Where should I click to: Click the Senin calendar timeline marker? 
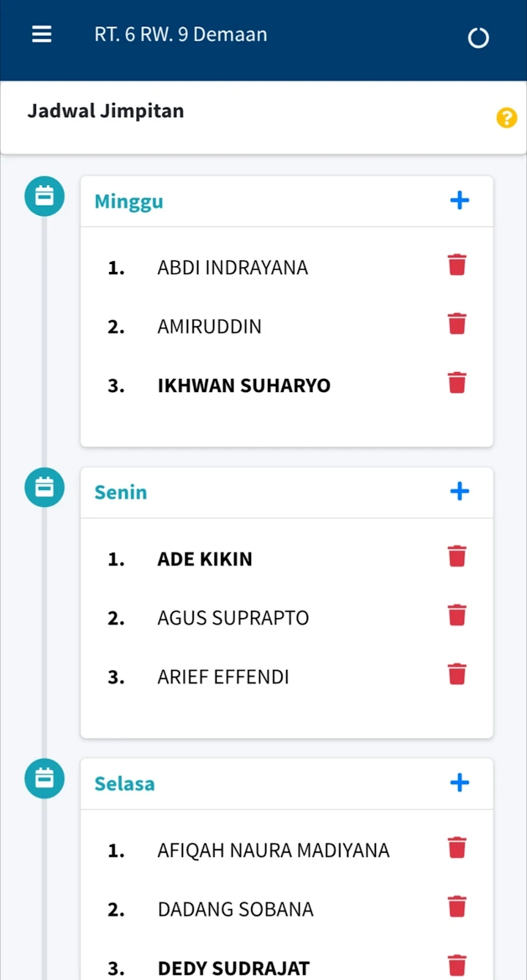(x=45, y=487)
